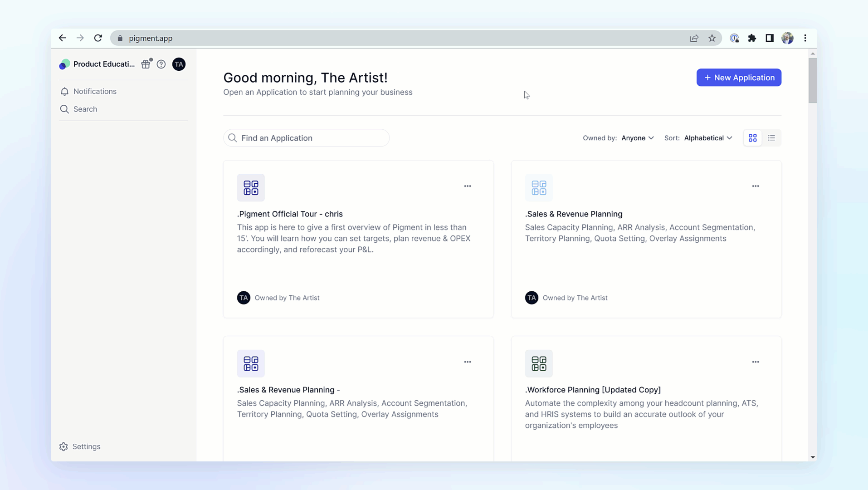Image resolution: width=868 pixels, height=490 pixels.
Task: Click the password manager extension icon
Action: [734, 38]
